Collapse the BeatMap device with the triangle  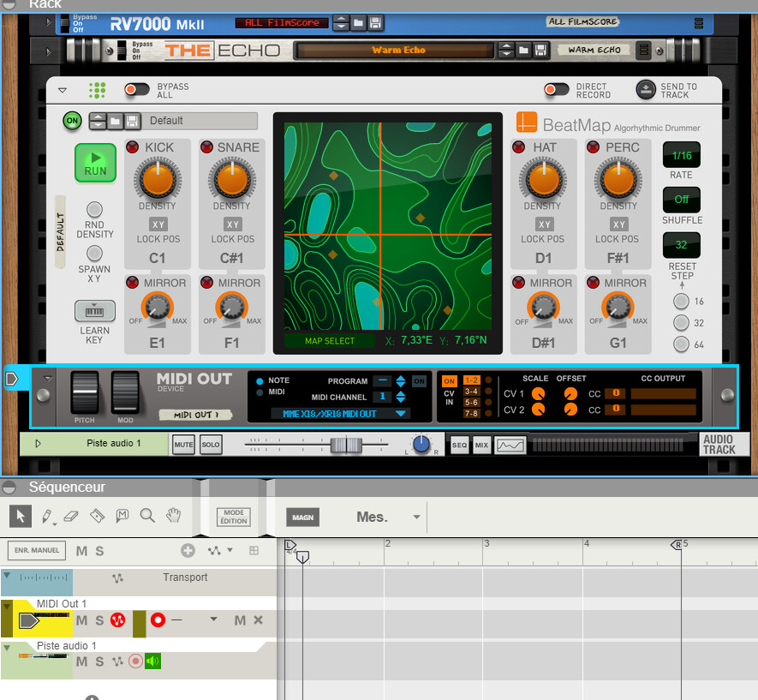click(63, 90)
